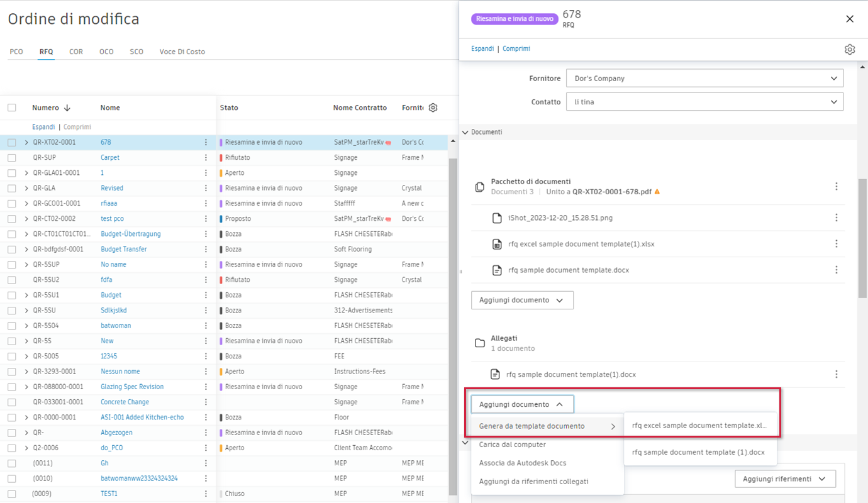
Task: Switch to the PCO tab
Action: tap(16, 52)
